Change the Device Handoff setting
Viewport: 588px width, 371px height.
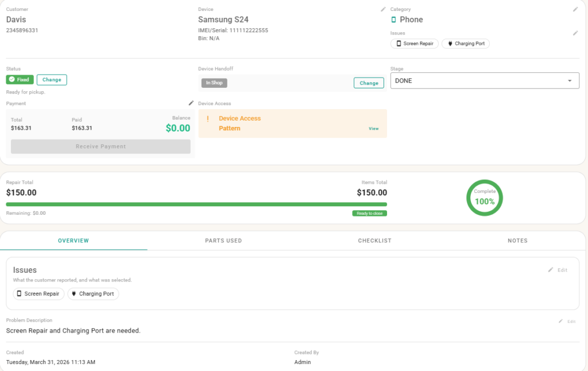(369, 83)
